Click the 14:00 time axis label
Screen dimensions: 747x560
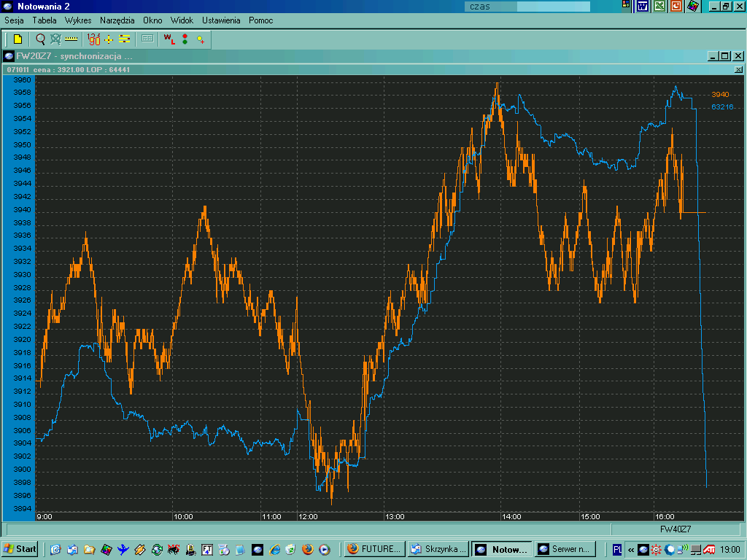[511, 517]
